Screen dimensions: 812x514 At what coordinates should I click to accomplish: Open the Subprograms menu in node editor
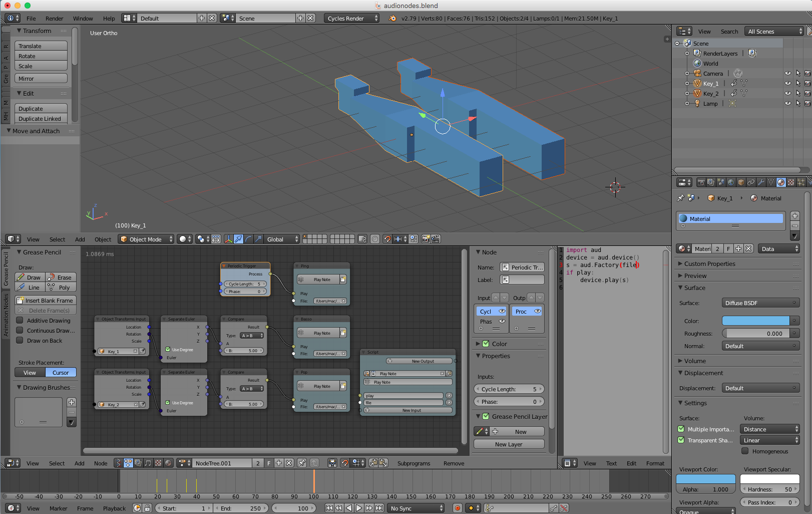coord(414,463)
